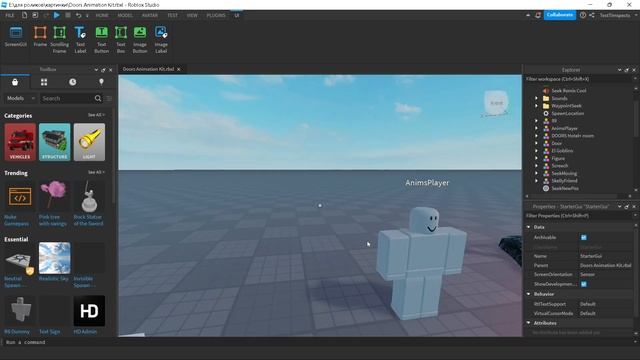Open Toolbox Marketplace bag tab
640x360 pixels.
(x=15, y=82)
